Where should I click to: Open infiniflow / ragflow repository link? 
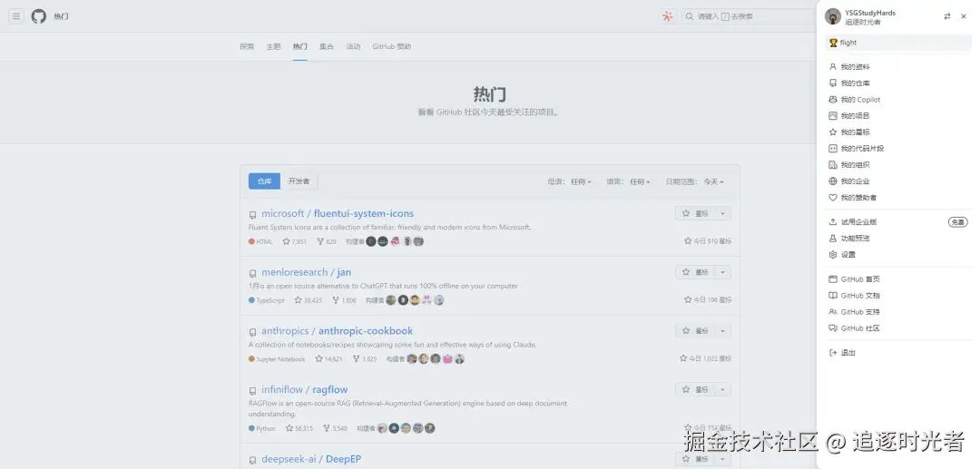coord(304,390)
